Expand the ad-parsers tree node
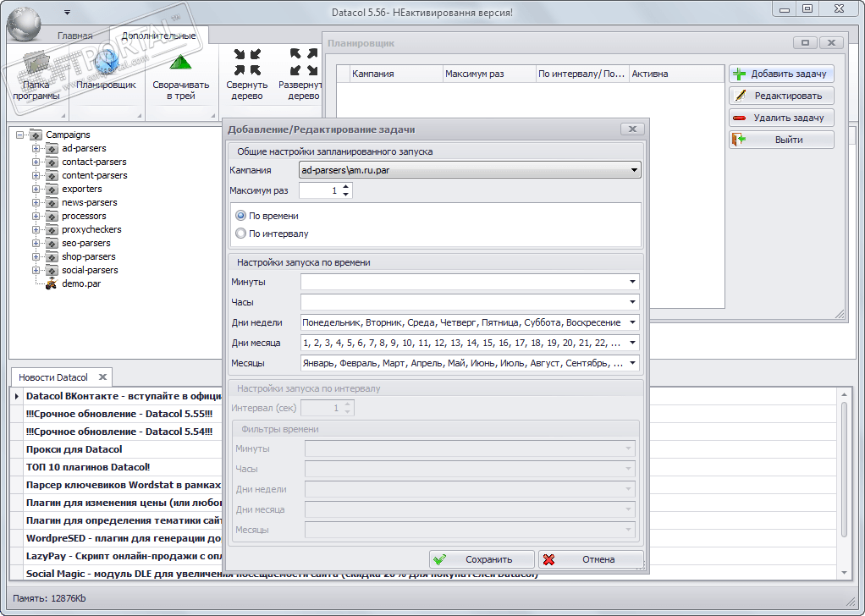Screen dimensions: 865x616 (36, 148)
